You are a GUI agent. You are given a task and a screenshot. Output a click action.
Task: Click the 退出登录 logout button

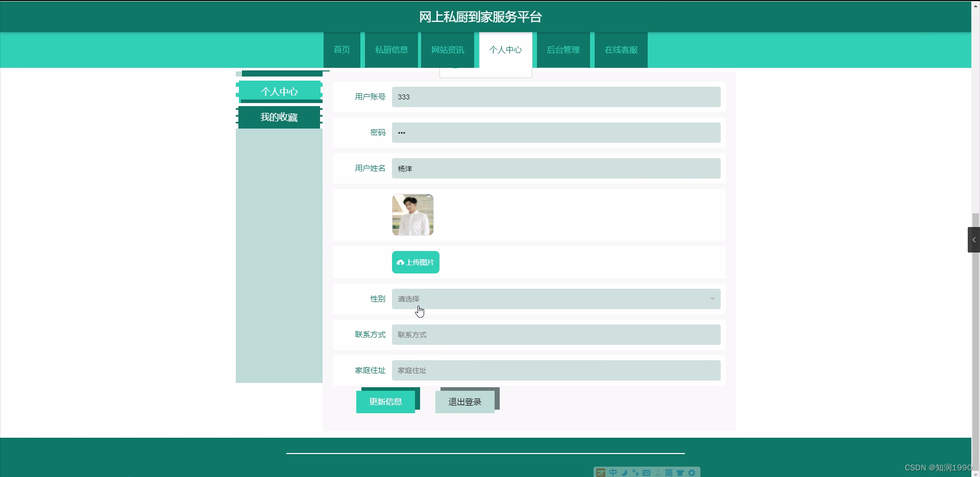pos(464,401)
